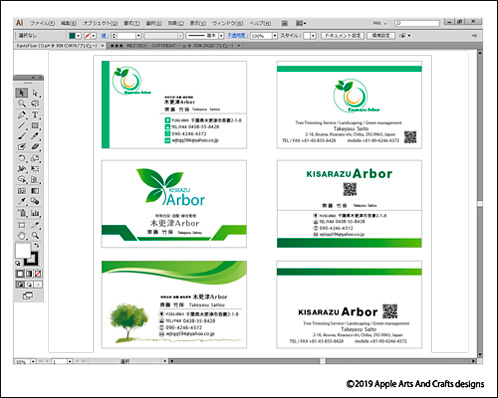Pick the Paintbrush tool

coord(22,136)
